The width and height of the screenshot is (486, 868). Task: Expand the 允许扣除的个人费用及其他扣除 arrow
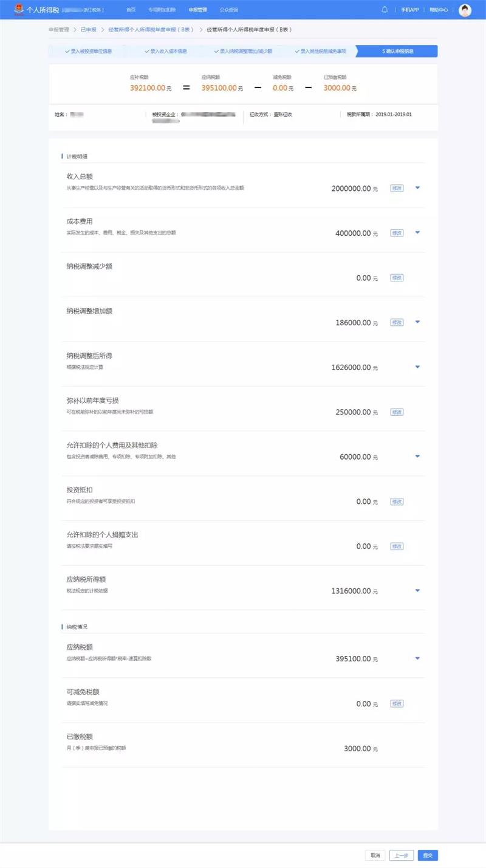pyautogui.click(x=417, y=456)
